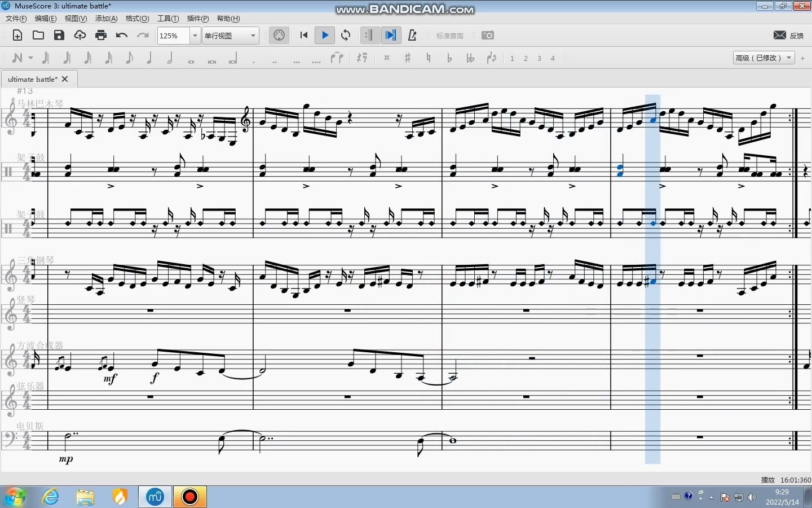The height and width of the screenshot is (508, 812).
Task: Select the 64th note duration
Action: [x=67, y=58]
